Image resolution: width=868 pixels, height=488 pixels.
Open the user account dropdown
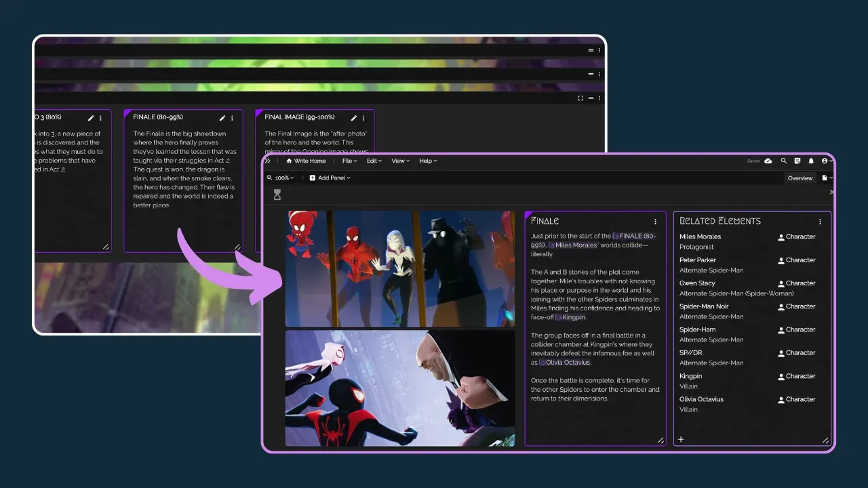click(827, 161)
